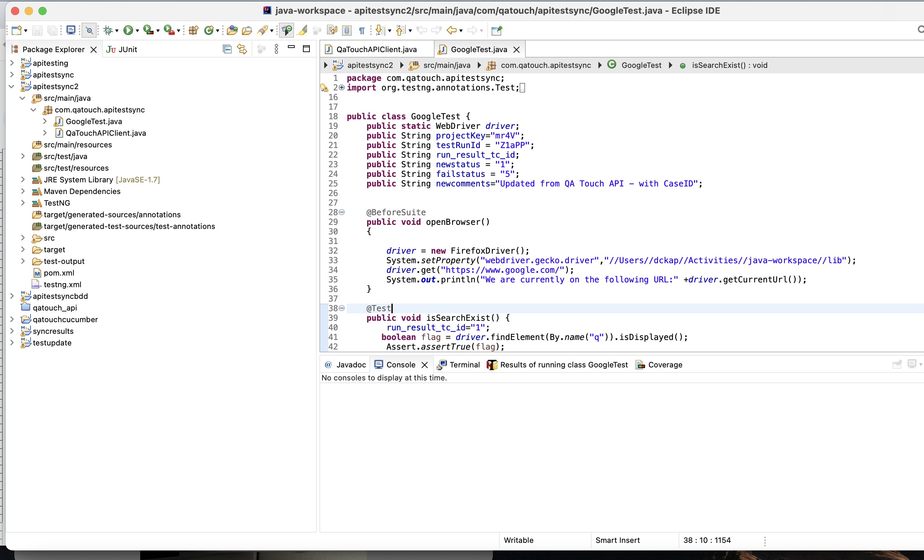Open the Debug configurations dropdown arrow
Screen dimensions: 924x560
(x=117, y=31)
